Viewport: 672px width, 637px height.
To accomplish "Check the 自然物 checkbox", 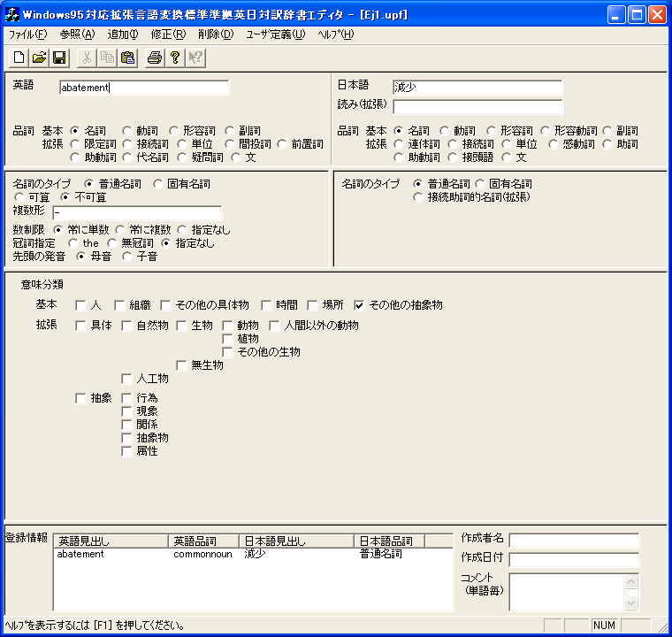I will (126, 326).
